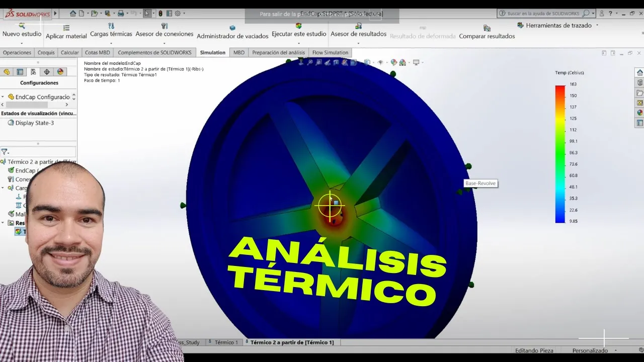Click the Home icon in quick access toolbar
The height and width of the screenshot is (362, 644).
click(73, 14)
